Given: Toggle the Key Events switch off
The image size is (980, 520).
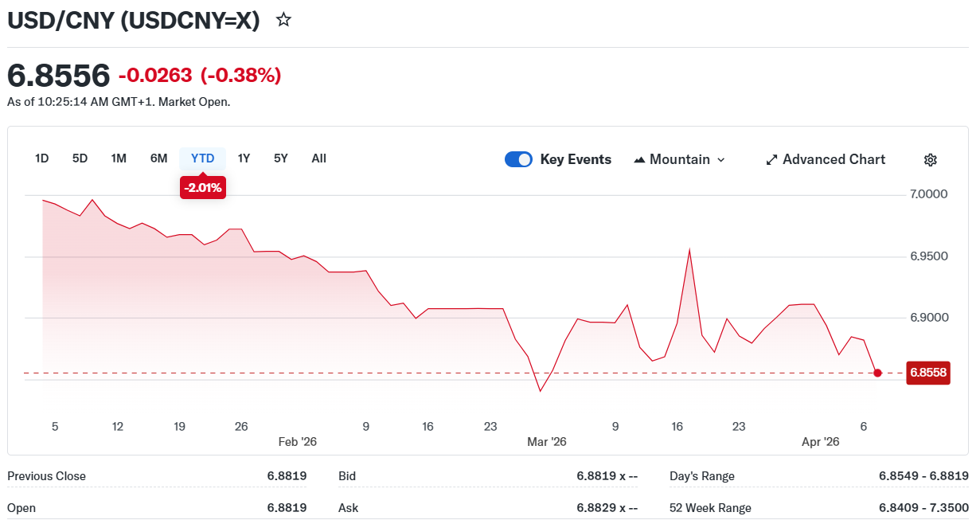Looking at the screenshot, I should [518, 159].
